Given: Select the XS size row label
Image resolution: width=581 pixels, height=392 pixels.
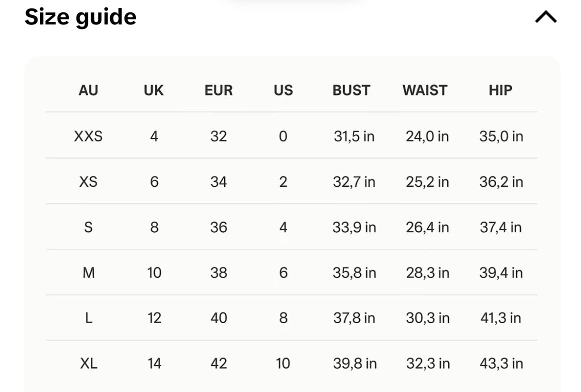Looking at the screenshot, I should tap(88, 182).
